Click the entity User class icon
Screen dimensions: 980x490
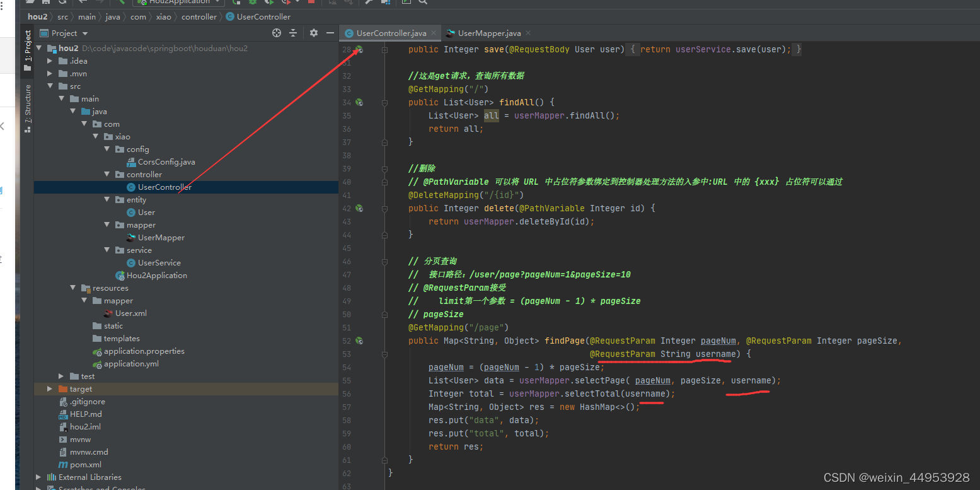pyautogui.click(x=131, y=213)
